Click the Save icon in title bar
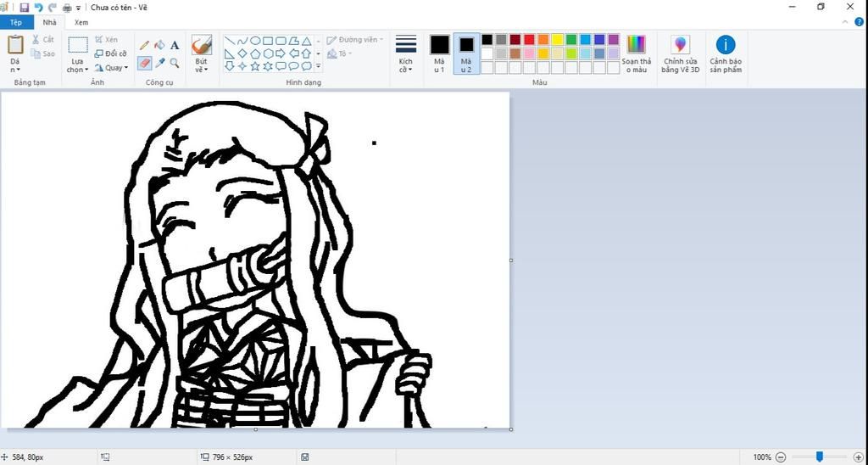The image size is (868, 465). (24, 8)
